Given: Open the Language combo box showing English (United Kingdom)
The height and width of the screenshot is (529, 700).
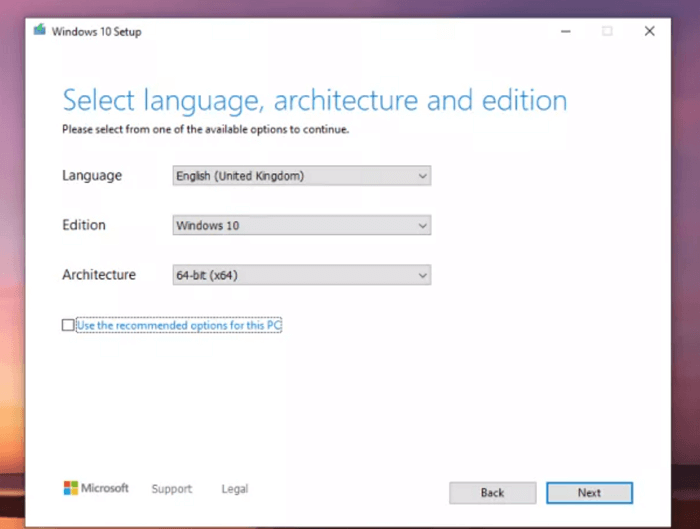Looking at the screenshot, I should pos(300,176).
